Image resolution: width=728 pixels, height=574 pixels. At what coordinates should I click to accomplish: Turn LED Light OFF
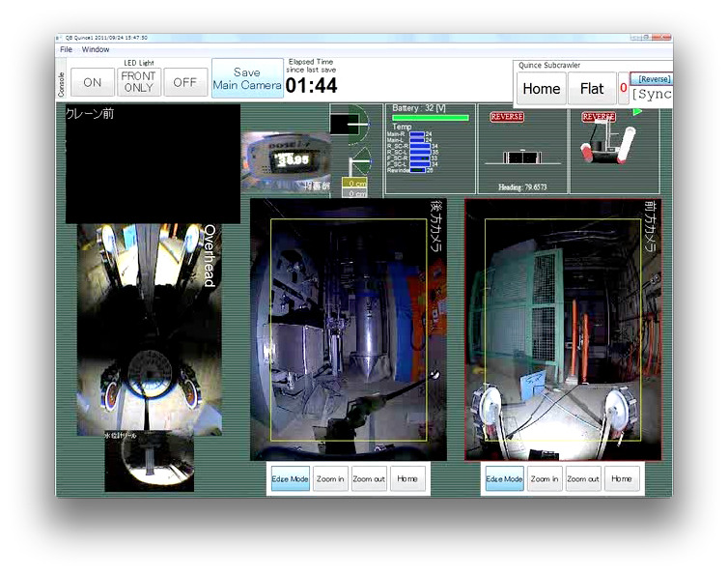pyautogui.click(x=185, y=82)
